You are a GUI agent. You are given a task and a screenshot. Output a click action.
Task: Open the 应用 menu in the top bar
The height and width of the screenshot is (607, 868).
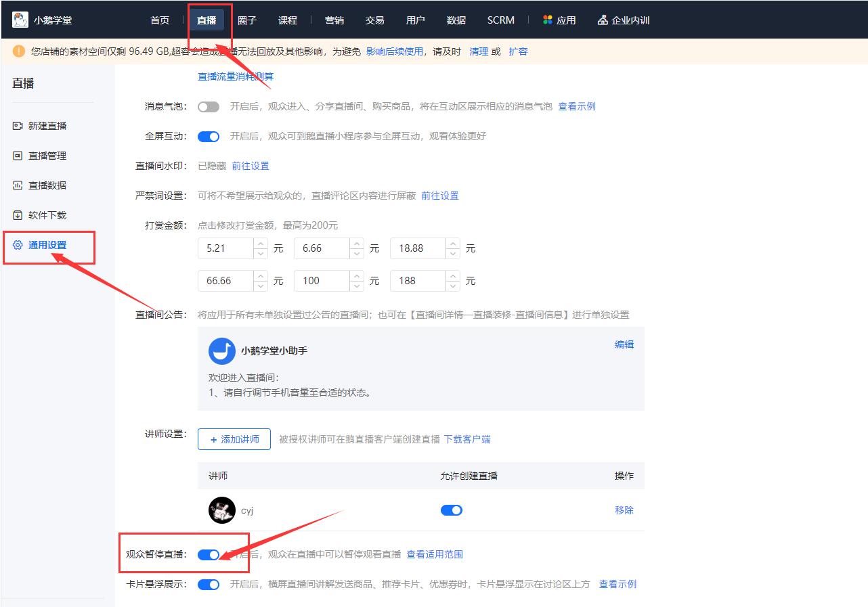pos(559,20)
